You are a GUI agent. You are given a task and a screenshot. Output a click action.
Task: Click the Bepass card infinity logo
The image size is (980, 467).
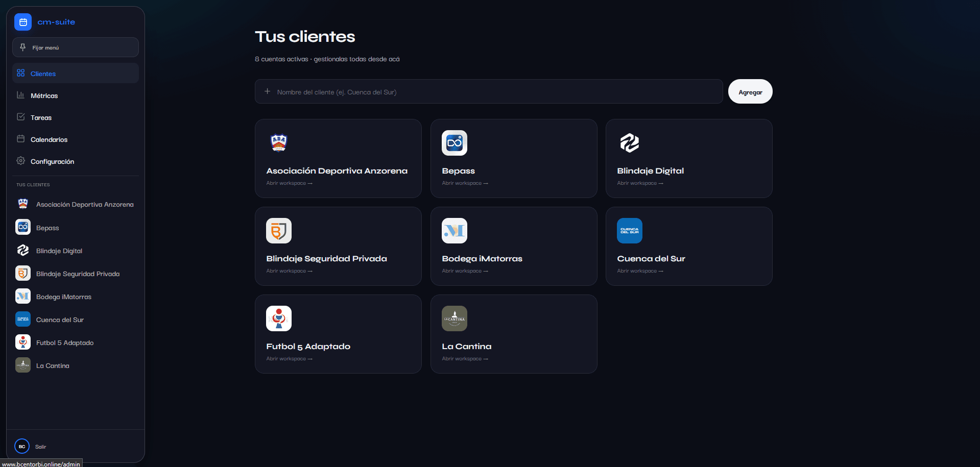(x=455, y=143)
